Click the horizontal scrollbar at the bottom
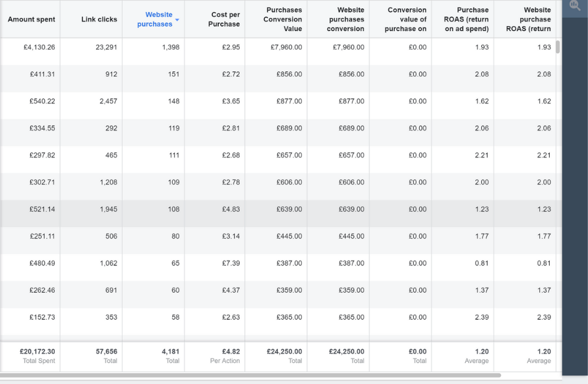Viewport: 588px width, 384px height. (x=250, y=376)
